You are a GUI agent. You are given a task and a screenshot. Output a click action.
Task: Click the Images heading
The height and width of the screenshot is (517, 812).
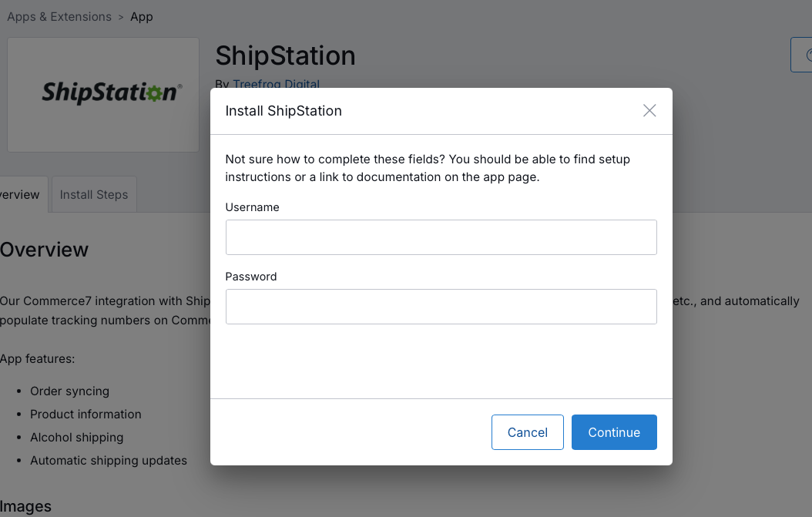[x=25, y=506]
